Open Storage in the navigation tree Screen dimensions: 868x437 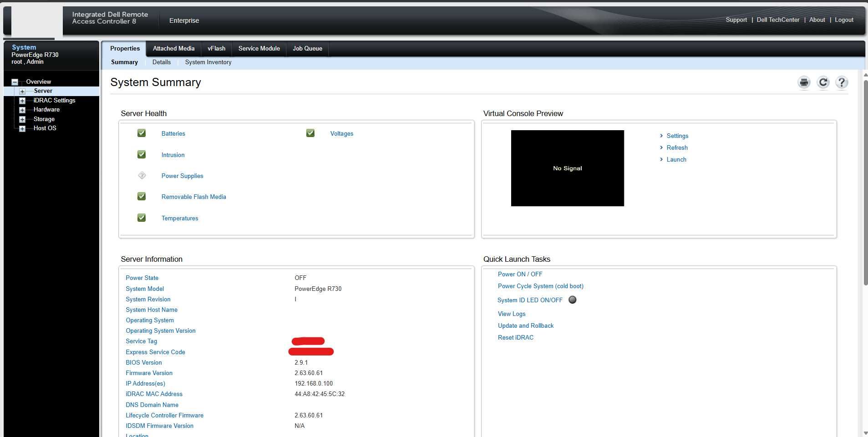click(44, 119)
